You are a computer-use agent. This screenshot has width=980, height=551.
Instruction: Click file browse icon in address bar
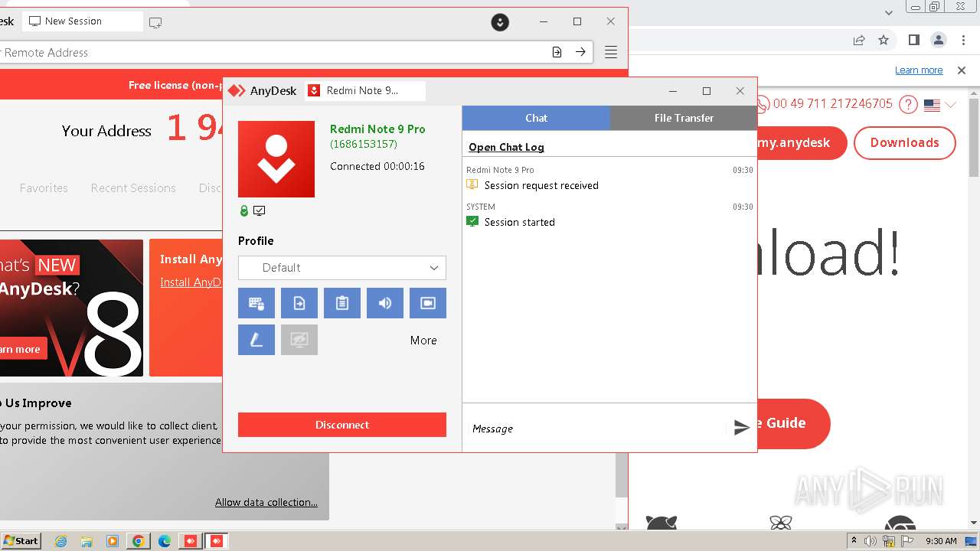[x=557, y=52]
